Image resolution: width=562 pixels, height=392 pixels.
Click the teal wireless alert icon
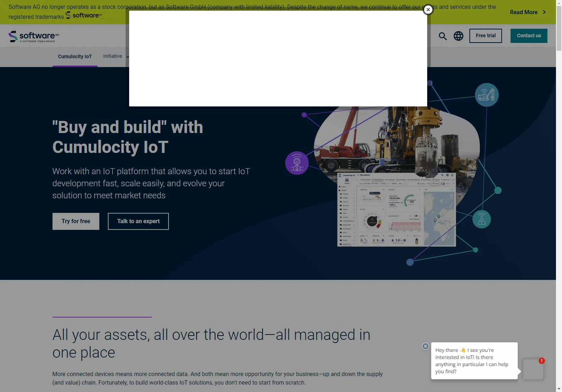coord(481,219)
